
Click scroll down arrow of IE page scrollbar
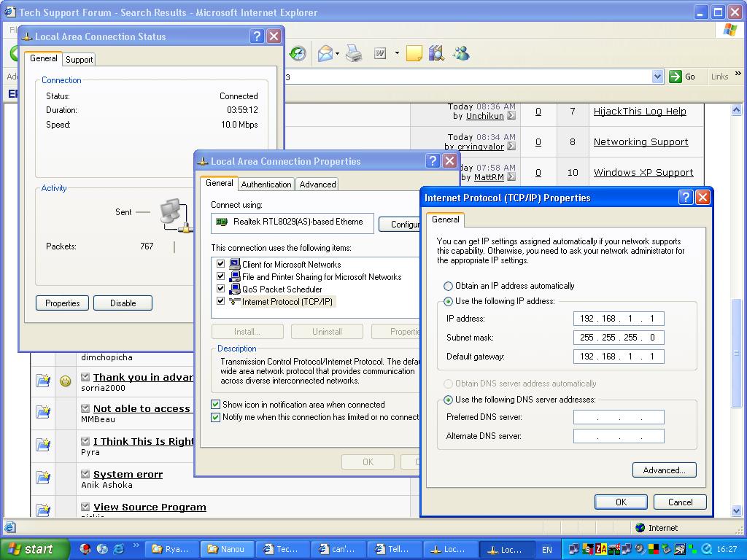point(736,510)
